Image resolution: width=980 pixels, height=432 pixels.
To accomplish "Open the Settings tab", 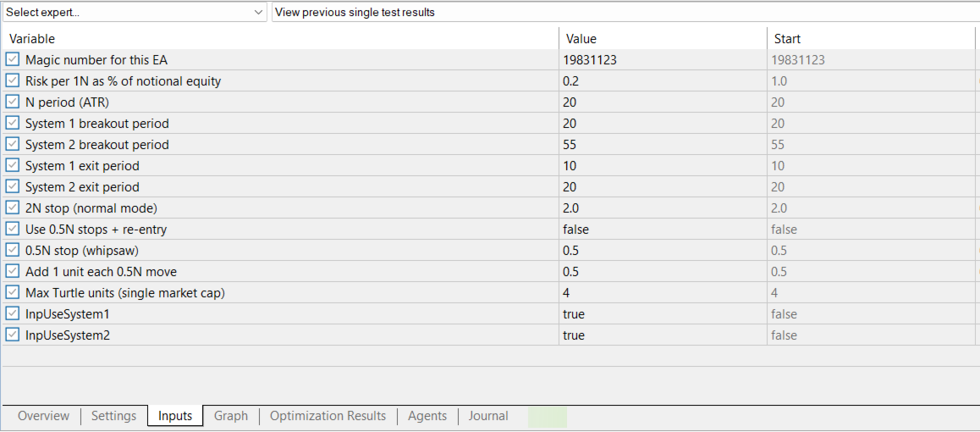I will tap(113, 416).
